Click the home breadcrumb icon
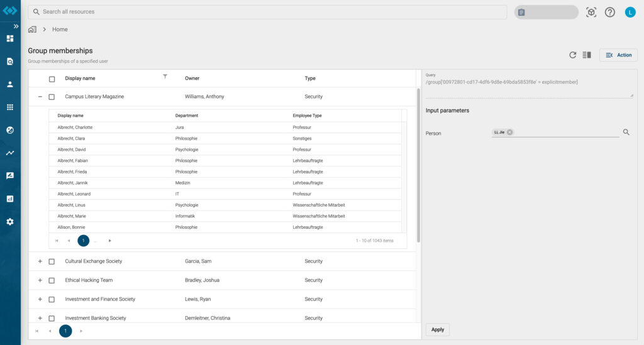This screenshot has height=345, width=644. pyautogui.click(x=32, y=29)
